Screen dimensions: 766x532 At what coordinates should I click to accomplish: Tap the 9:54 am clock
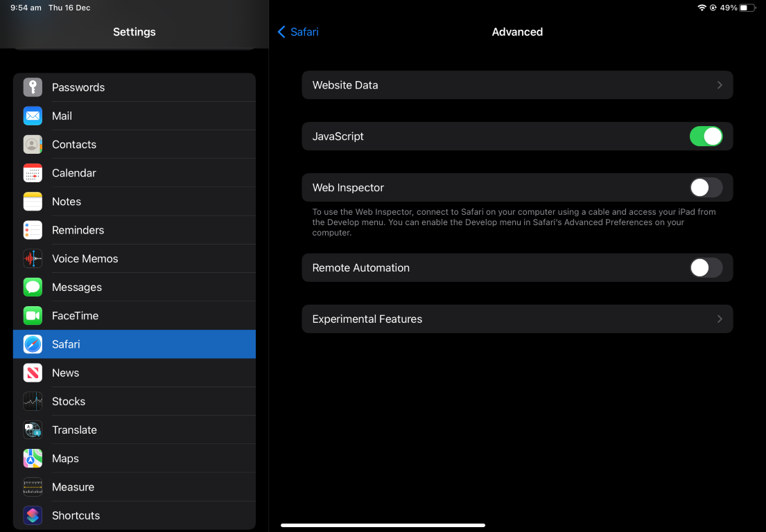pyautogui.click(x=26, y=8)
